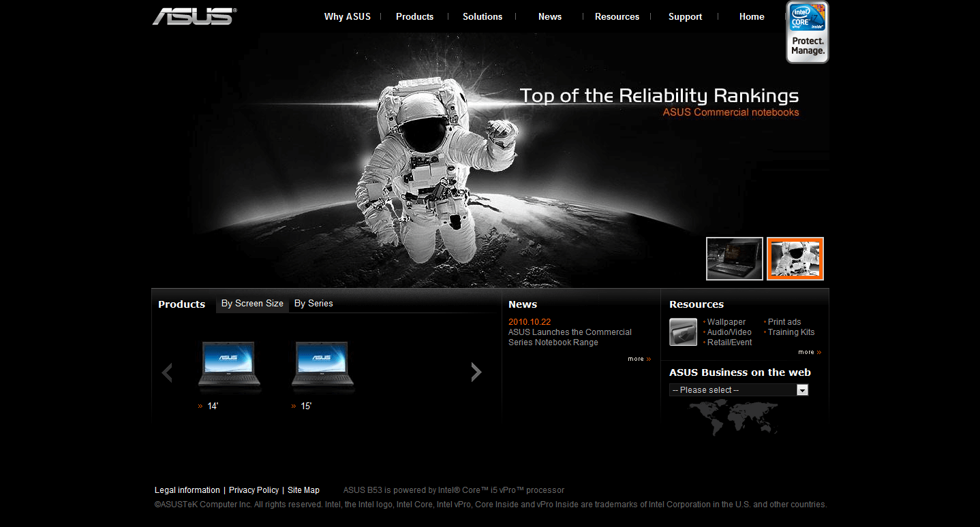Go to Support in the top navigation
This screenshot has height=527, width=980.
(x=685, y=16)
